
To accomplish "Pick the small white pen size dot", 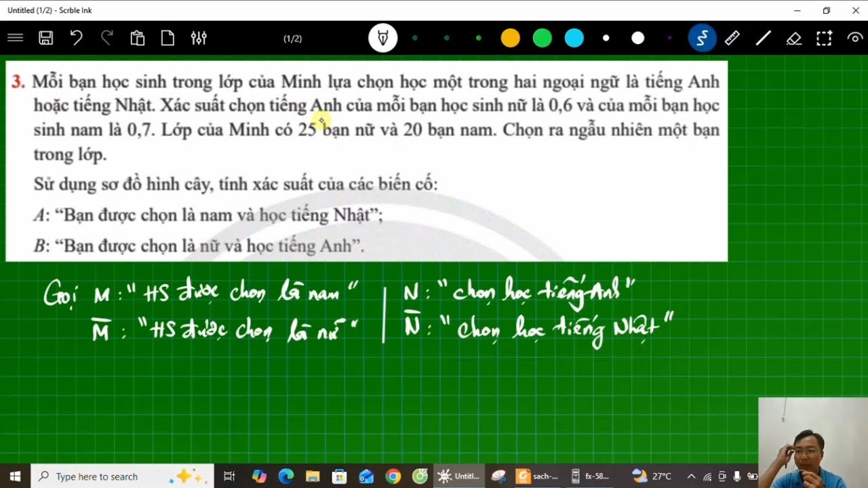I will click(606, 38).
